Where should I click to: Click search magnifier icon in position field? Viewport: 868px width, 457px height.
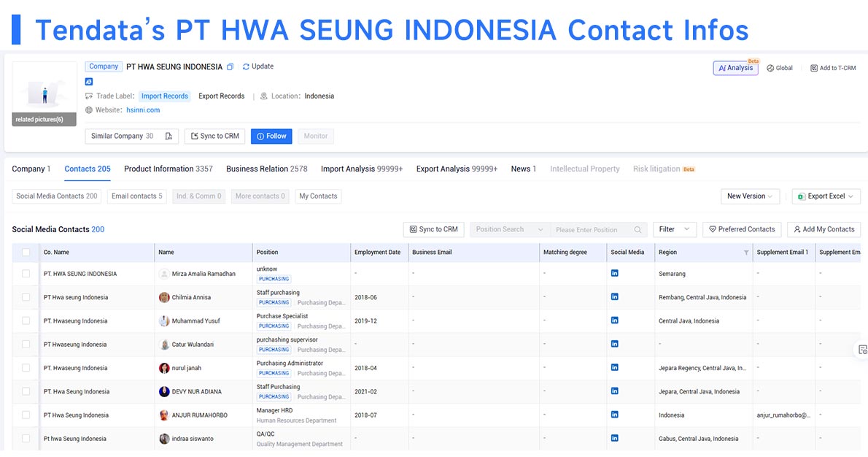(638, 230)
